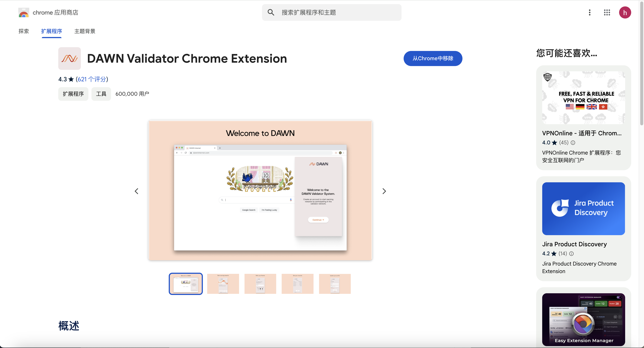This screenshot has width=644, height=348.
Task: Open the VPNOnline - 适用于 Chrom... title
Action: click(582, 133)
